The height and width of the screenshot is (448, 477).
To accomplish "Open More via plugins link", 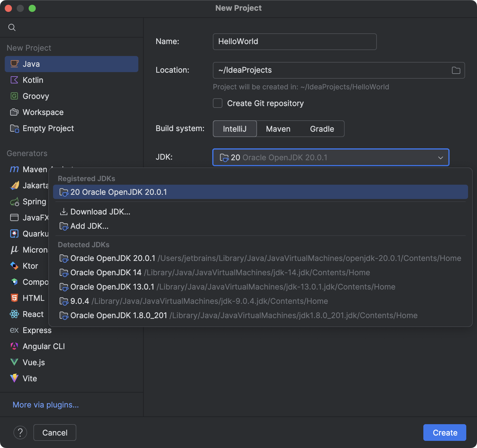I will 45,405.
